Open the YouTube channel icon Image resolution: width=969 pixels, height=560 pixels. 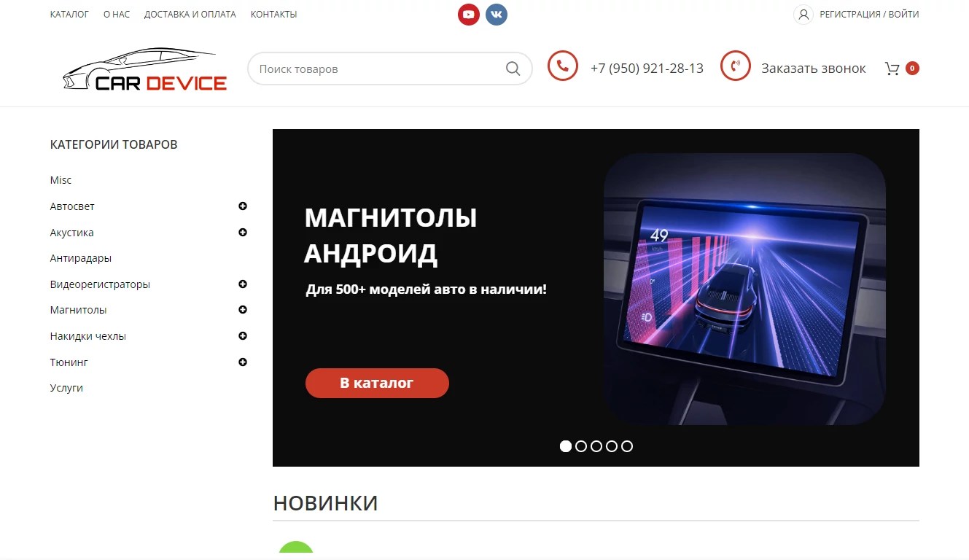pyautogui.click(x=469, y=15)
